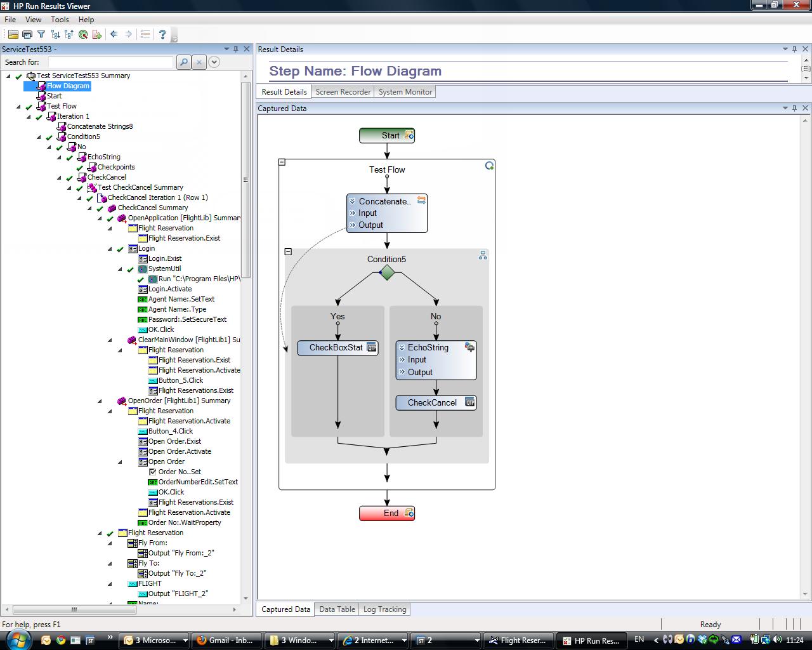Open the ServiceTest553 panel position dropdown arrow
The height and width of the screenshot is (650, 812).
pyautogui.click(x=226, y=49)
